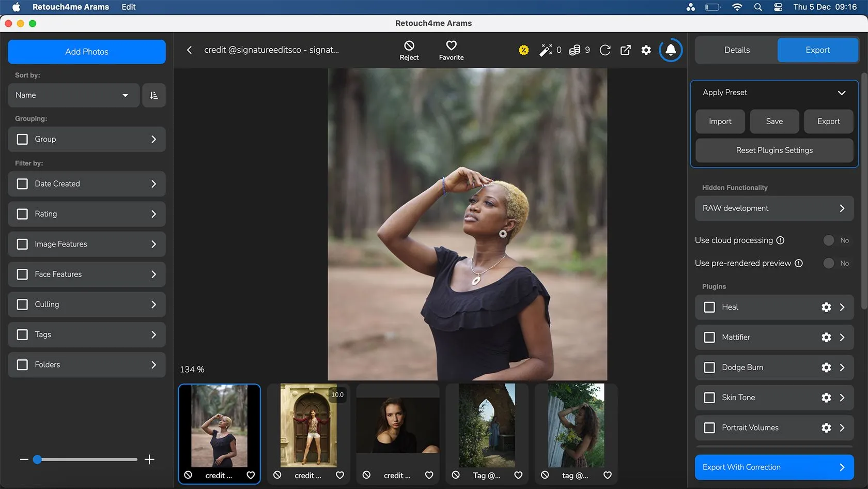This screenshot has height=489, width=868.
Task: Click the notifications bell icon
Action: [671, 50]
